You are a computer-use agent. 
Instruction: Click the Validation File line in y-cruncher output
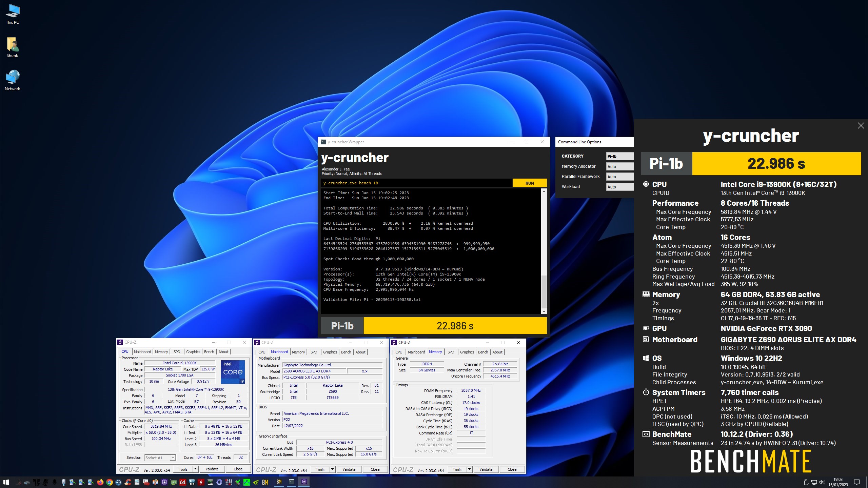point(372,300)
